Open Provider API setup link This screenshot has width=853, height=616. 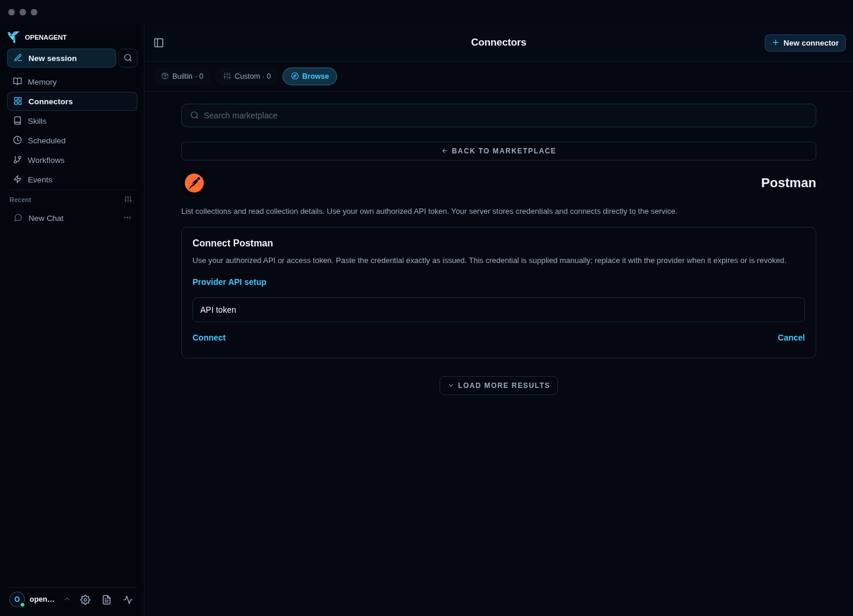point(229,282)
